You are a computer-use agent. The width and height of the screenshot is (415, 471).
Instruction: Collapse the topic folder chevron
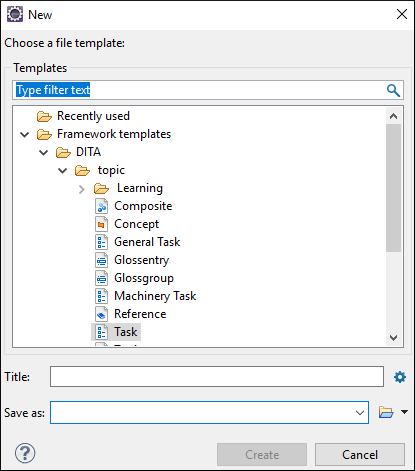(x=63, y=171)
